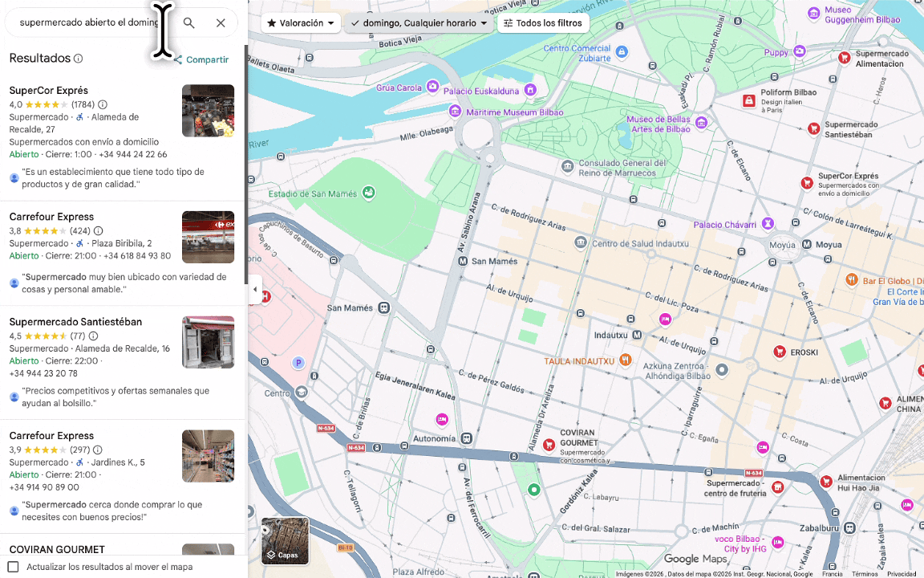Click Carrefour Express Biribila storefront photo

coord(208,237)
